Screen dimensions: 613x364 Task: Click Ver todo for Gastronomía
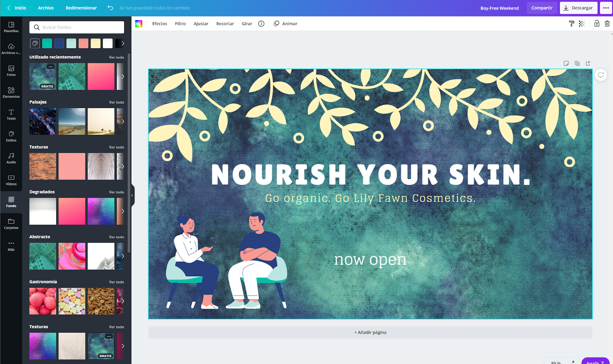tap(116, 282)
